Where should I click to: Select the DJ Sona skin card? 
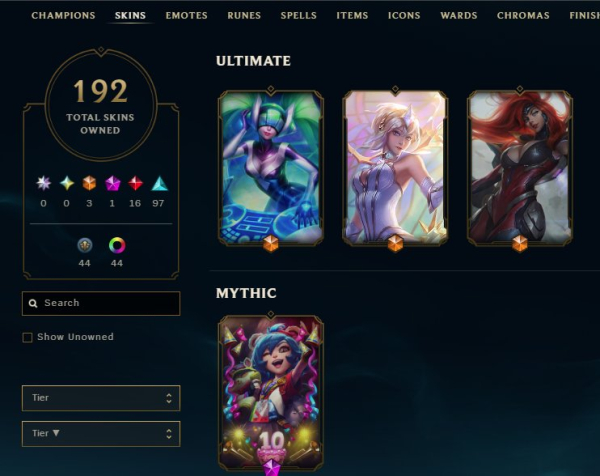coord(271,168)
